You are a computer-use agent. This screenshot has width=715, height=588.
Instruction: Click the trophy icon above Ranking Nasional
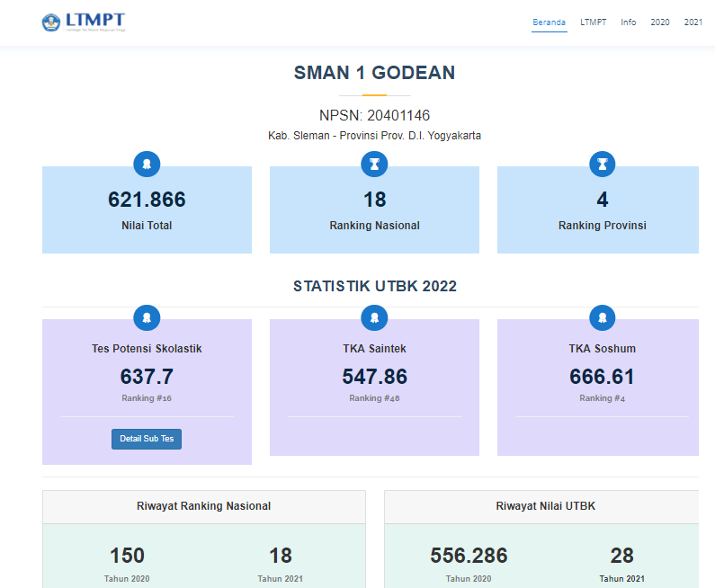(x=374, y=165)
